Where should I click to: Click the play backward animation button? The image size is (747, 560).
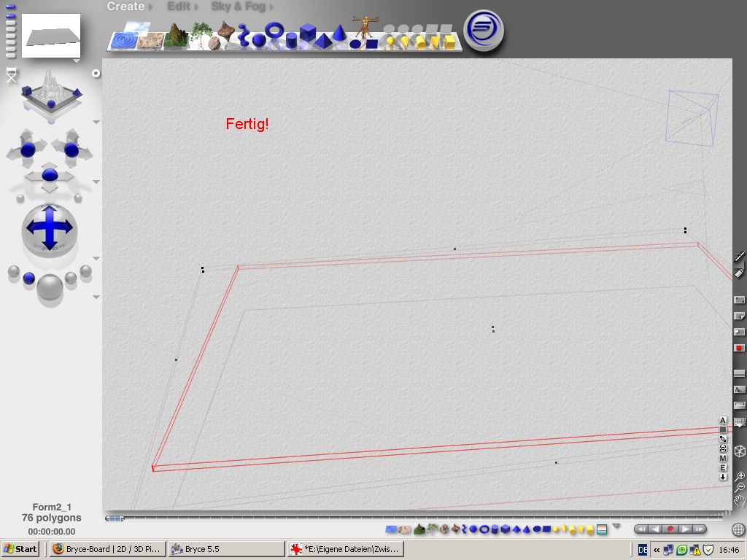[x=656, y=529]
